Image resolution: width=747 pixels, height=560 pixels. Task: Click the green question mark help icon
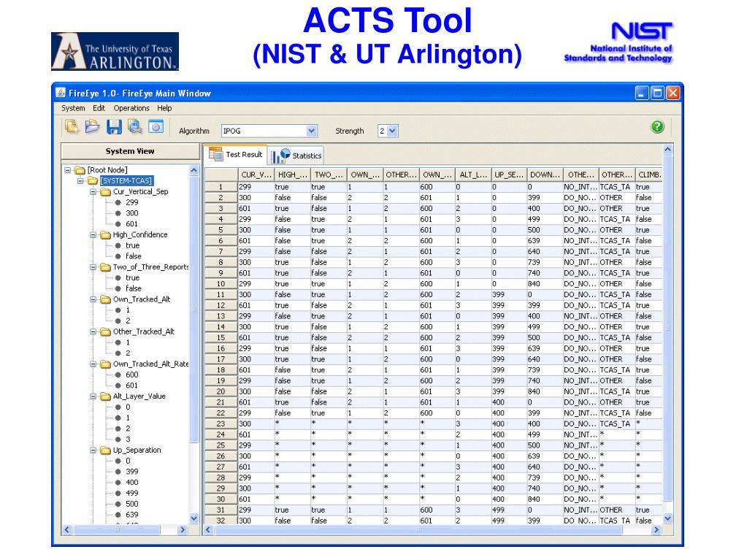(657, 126)
